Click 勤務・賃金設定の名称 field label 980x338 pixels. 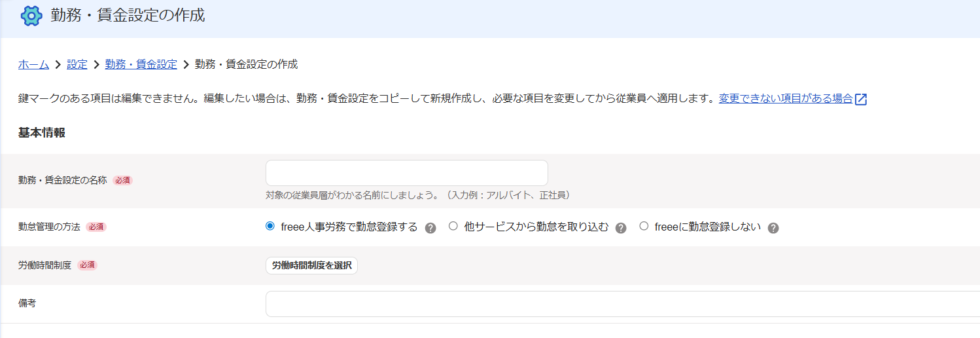coord(62,180)
